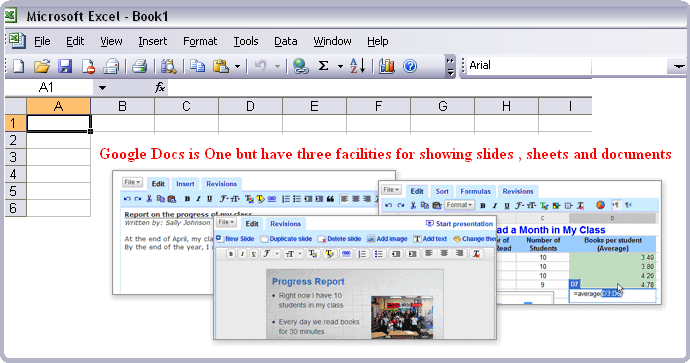Click Change theme in presentation window
This screenshot has height=363, width=690.
tap(474, 239)
